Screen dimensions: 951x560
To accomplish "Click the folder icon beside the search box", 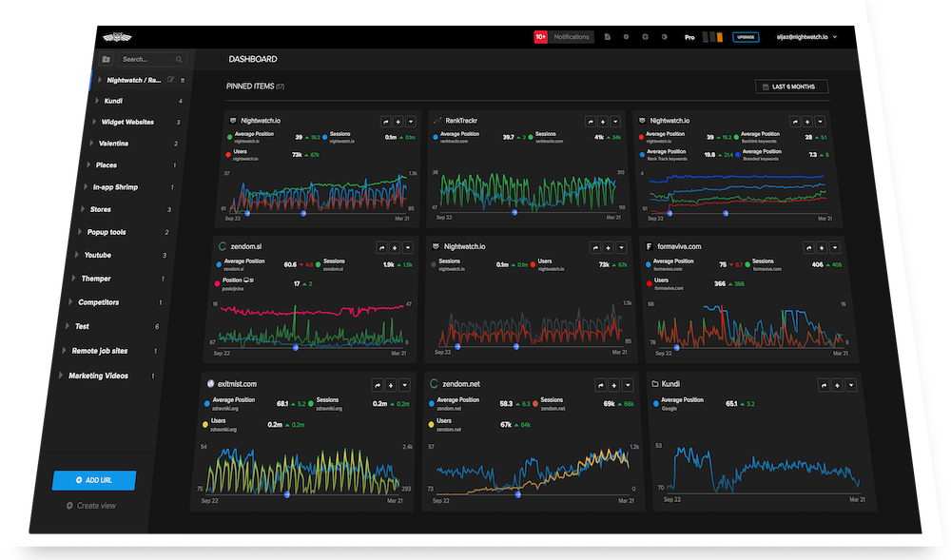I will [x=107, y=59].
